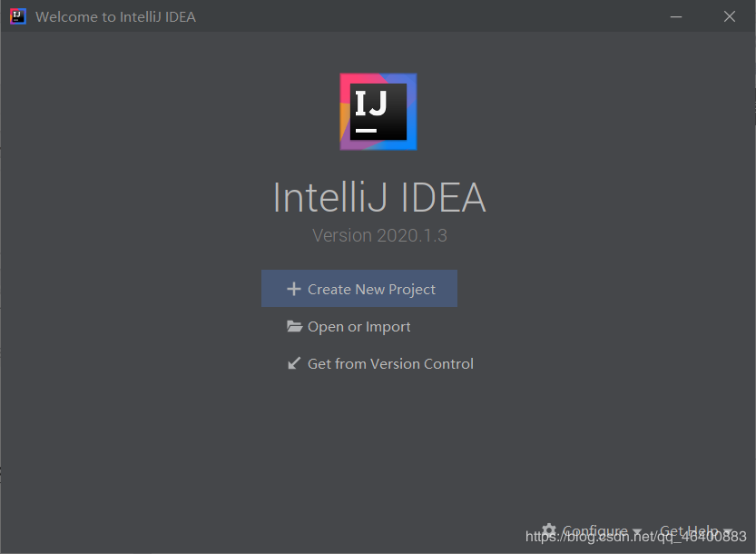The width and height of the screenshot is (756, 554).
Task: Click the IntelliJ icon in the title bar
Action: (18, 16)
